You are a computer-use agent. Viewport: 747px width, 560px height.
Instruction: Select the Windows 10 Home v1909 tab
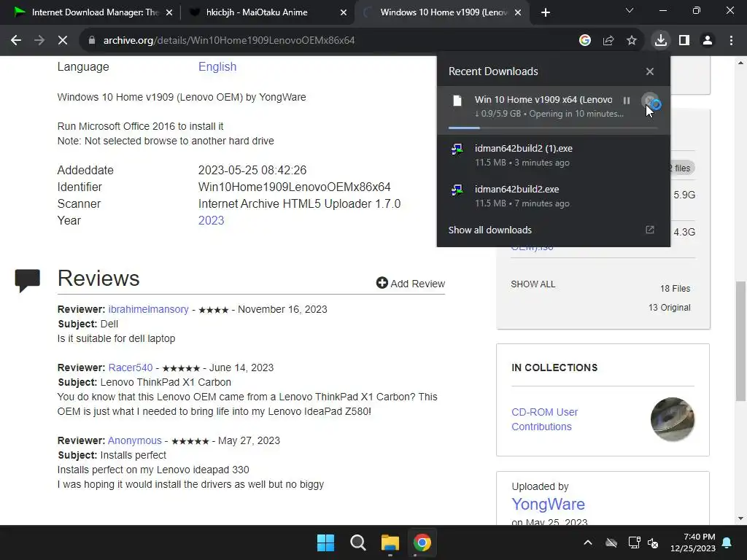pyautogui.click(x=441, y=12)
